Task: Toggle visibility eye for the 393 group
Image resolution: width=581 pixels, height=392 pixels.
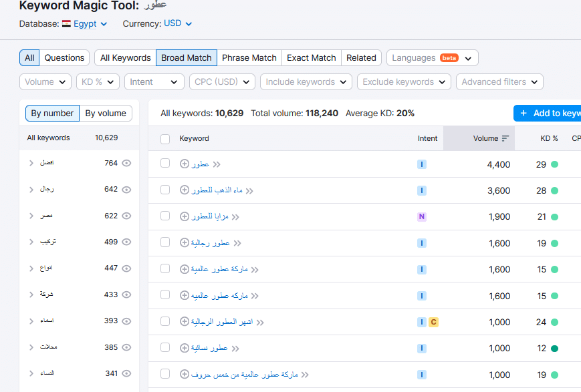Action: click(127, 321)
